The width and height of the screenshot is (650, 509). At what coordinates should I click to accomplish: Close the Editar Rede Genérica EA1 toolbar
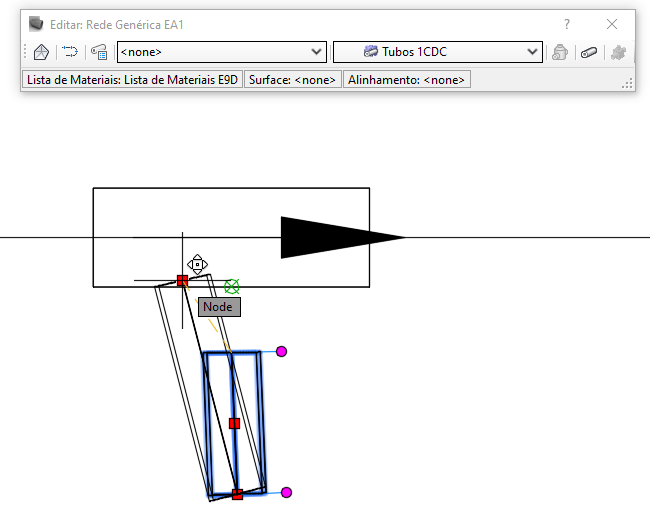pos(612,24)
